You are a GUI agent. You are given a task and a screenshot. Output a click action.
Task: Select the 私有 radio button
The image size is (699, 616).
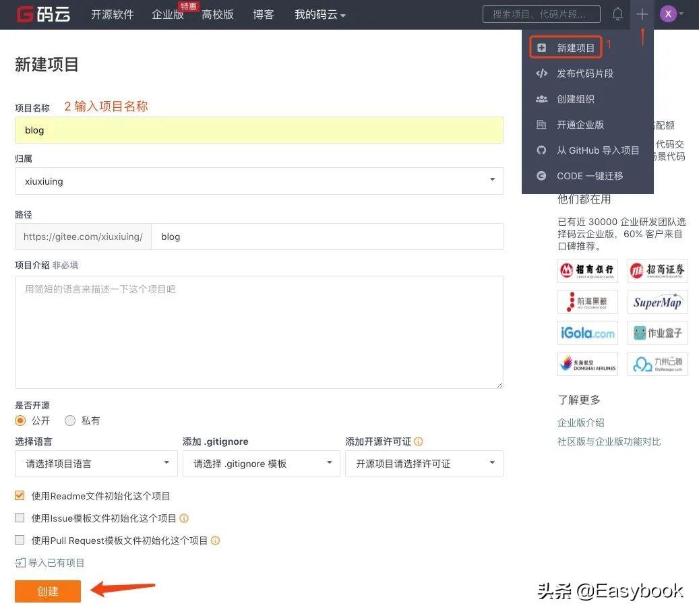(x=69, y=420)
